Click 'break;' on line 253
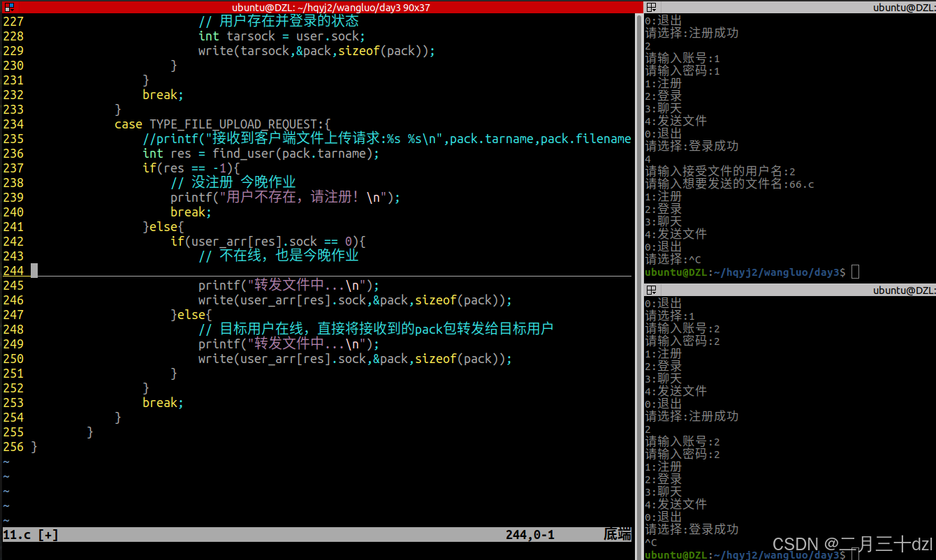This screenshot has width=936, height=560. click(x=163, y=403)
